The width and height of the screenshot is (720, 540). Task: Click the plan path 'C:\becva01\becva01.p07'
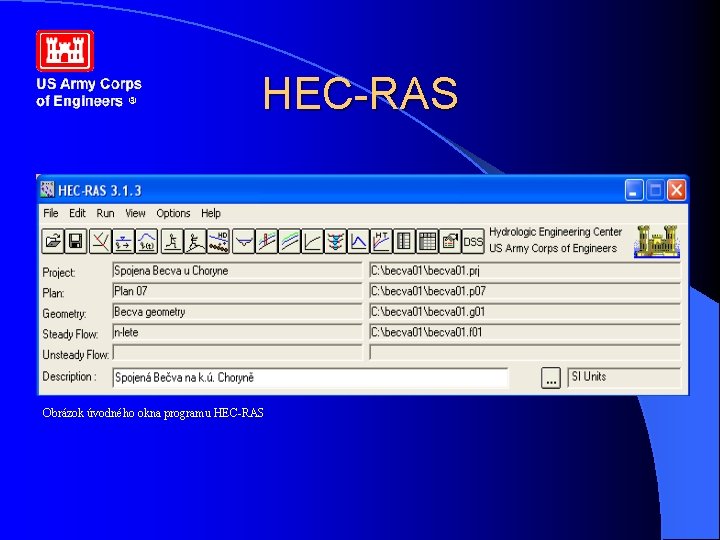pyautogui.click(x=525, y=292)
